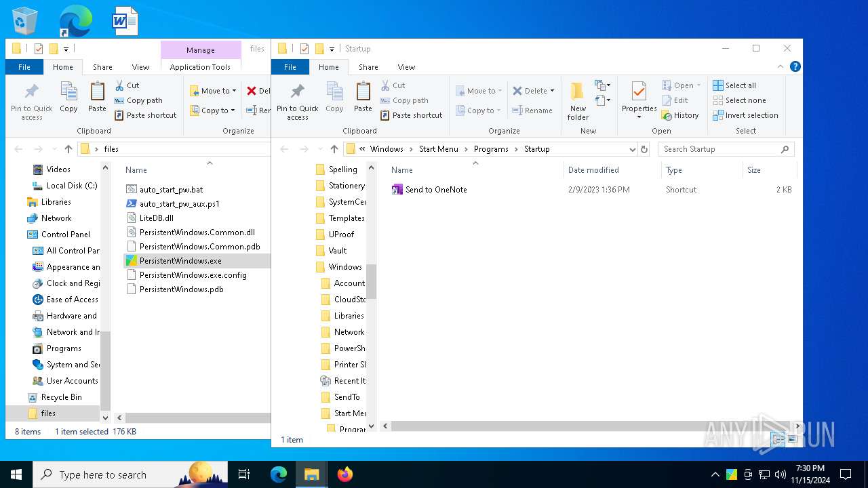
Task: Expand path chevron after Programs in address bar
Action: 516,149
